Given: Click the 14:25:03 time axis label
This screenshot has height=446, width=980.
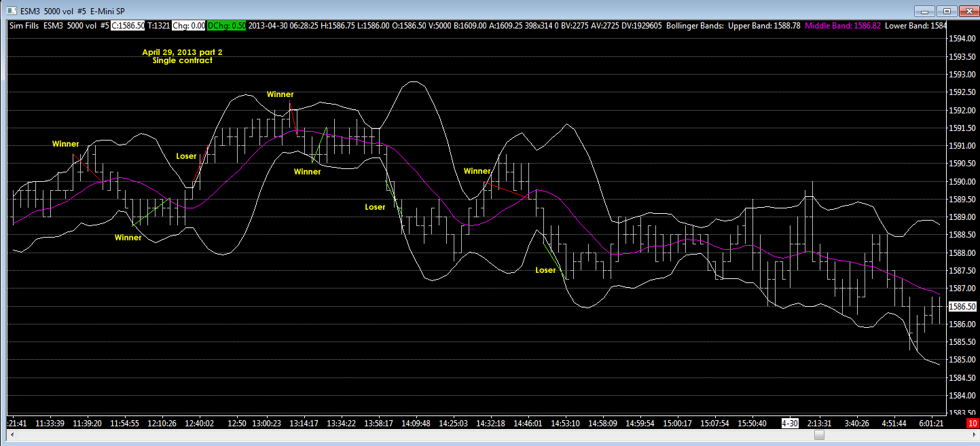Looking at the screenshot, I should tap(453, 423).
